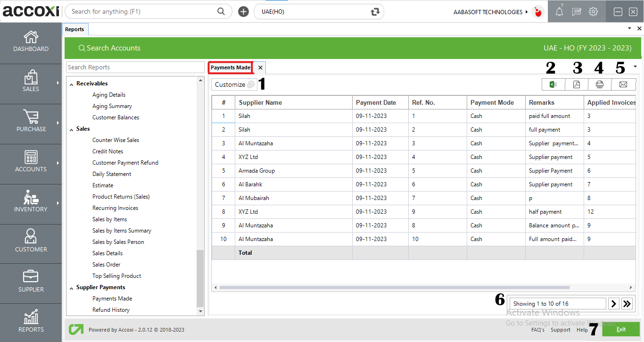Send report via Email icon
This screenshot has width=644, height=342.
point(623,84)
